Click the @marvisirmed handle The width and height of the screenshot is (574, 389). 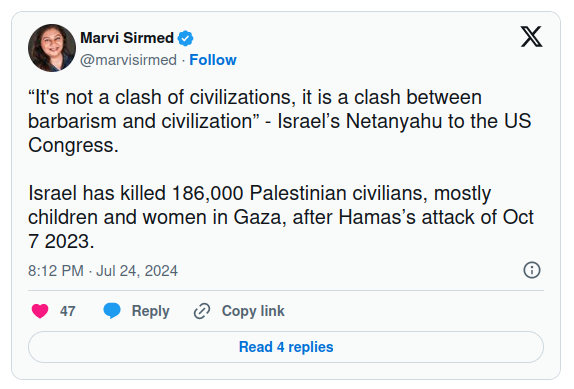click(128, 60)
